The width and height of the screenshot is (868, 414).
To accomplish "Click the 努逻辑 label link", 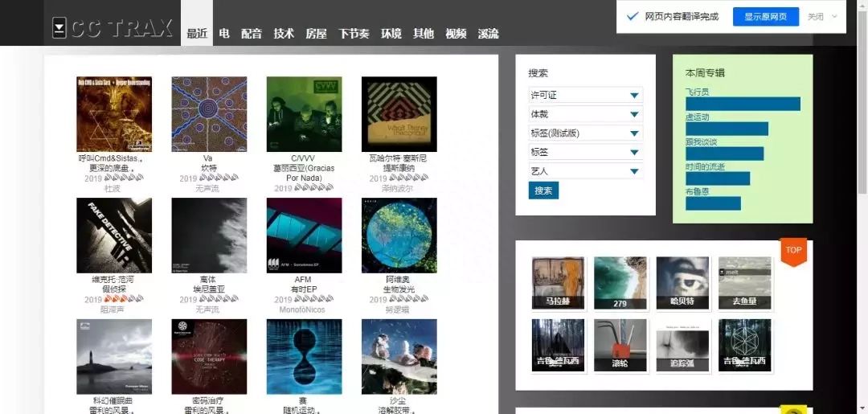I will click(x=398, y=310).
